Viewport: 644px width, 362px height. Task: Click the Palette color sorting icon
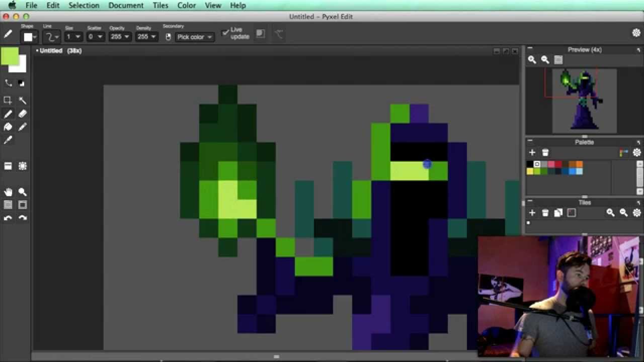click(624, 152)
